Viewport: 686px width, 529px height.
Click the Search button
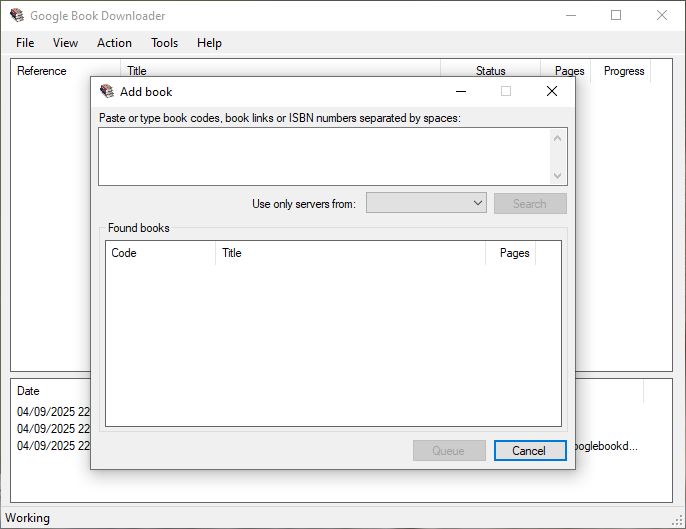click(530, 203)
